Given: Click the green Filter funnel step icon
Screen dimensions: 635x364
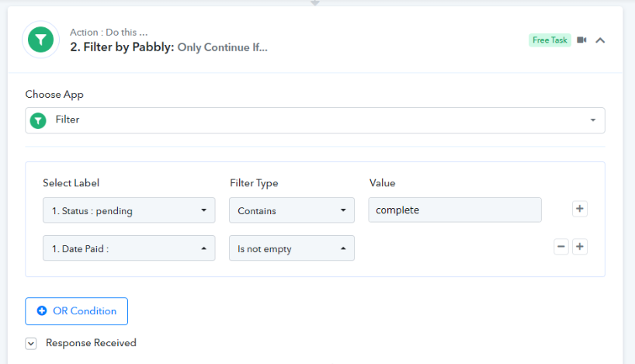Looking at the screenshot, I should pos(40,40).
